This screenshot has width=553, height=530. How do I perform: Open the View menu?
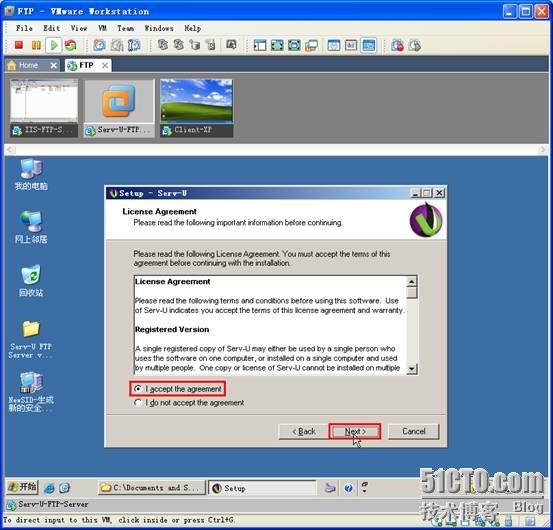(79, 28)
